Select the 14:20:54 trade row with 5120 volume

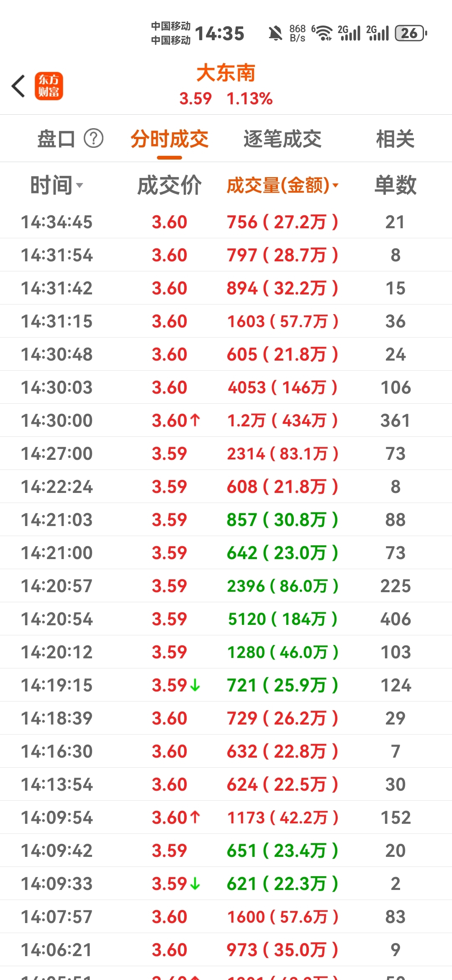[226, 619]
